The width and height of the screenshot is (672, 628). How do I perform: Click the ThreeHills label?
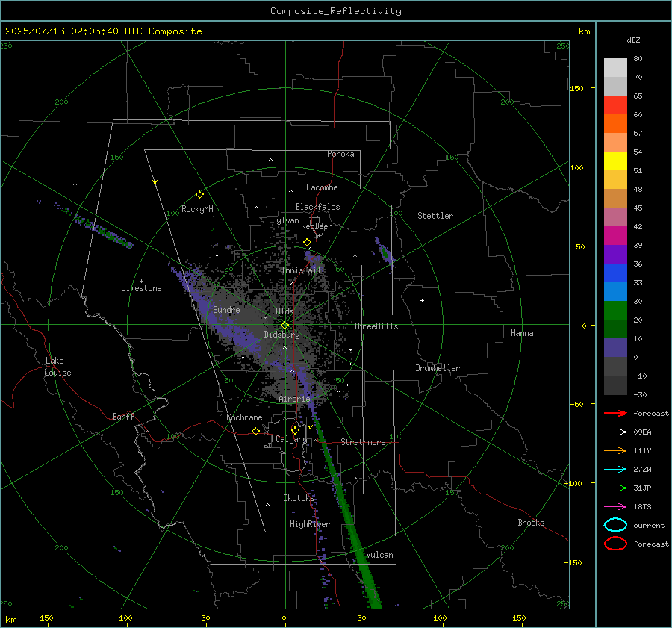376,326
